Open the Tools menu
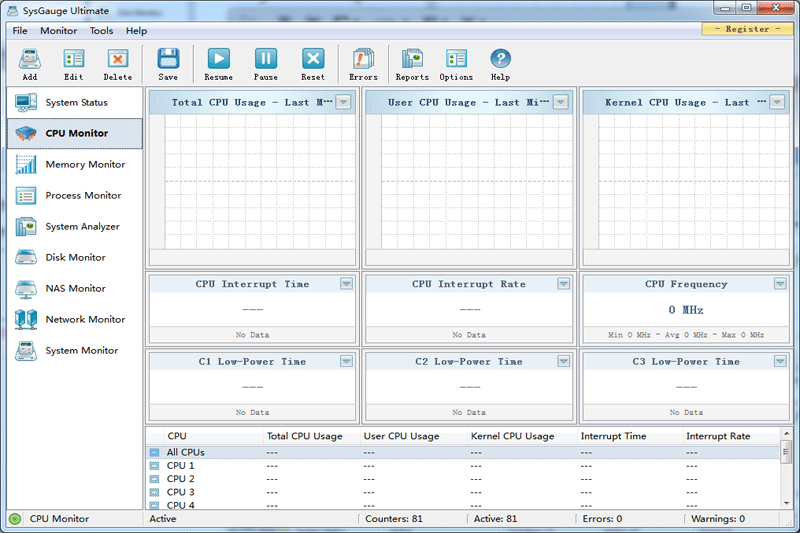The width and height of the screenshot is (800, 533). (101, 31)
